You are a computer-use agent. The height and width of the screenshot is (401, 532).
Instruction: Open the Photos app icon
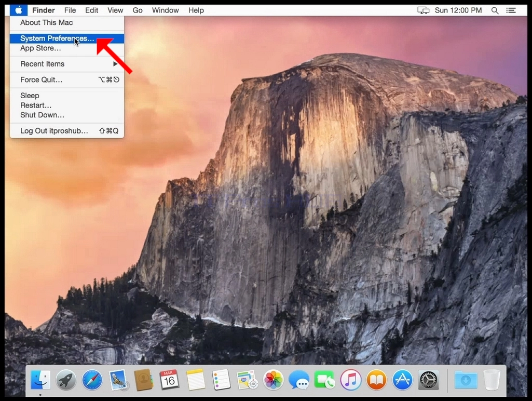[273, 380]
